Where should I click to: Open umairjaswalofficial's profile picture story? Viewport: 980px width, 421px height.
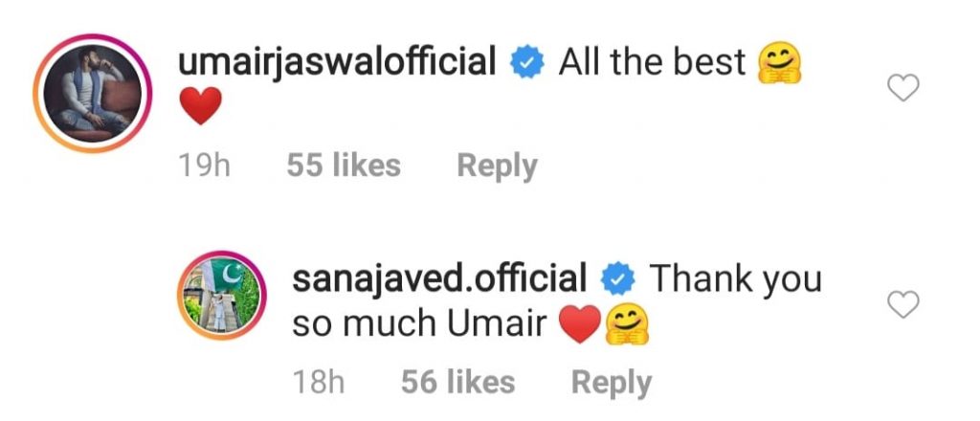pyautogui.click(x=92, y=93)
